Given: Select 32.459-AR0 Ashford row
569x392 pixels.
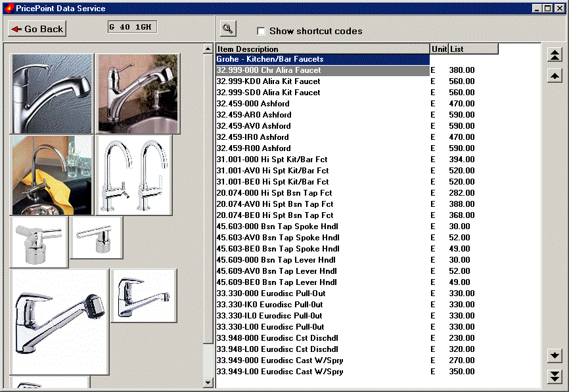Looking at the screenshot, I should tap(323, 115).
